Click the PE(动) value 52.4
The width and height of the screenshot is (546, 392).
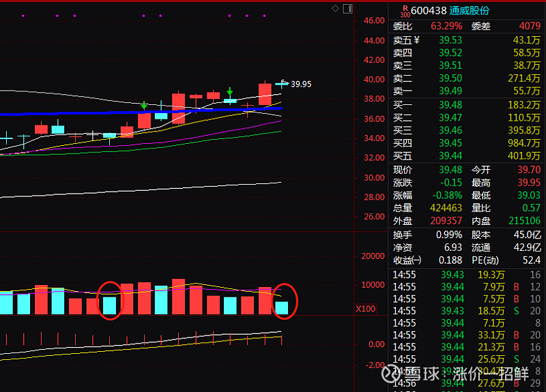[x=532, y=260]
